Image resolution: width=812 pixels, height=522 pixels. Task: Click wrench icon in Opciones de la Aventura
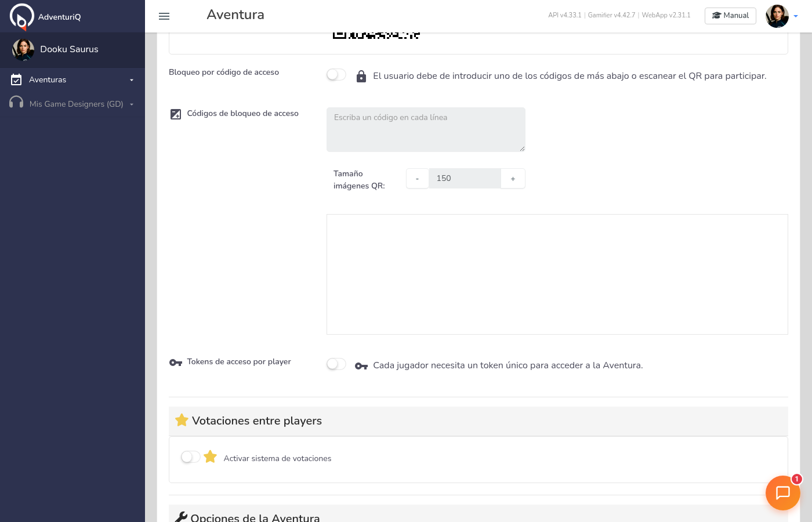coord(181,517)
